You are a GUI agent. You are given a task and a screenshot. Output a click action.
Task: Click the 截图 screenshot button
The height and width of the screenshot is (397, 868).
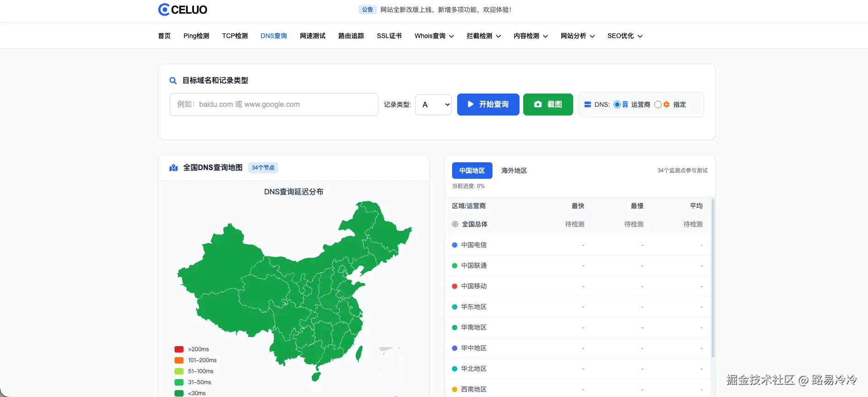pyautogui.click(x=548, y=105)
